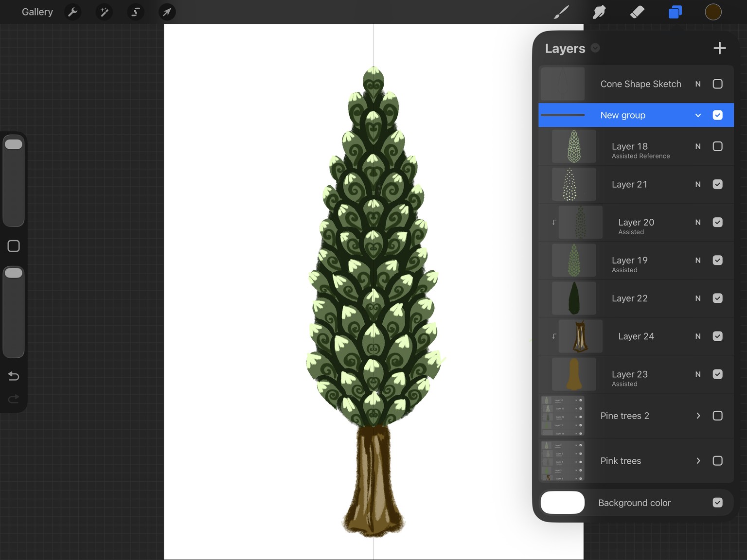Open the Layers title dropdown indicator
Screen dimensions: 747x560
click(x=595, y=48)
